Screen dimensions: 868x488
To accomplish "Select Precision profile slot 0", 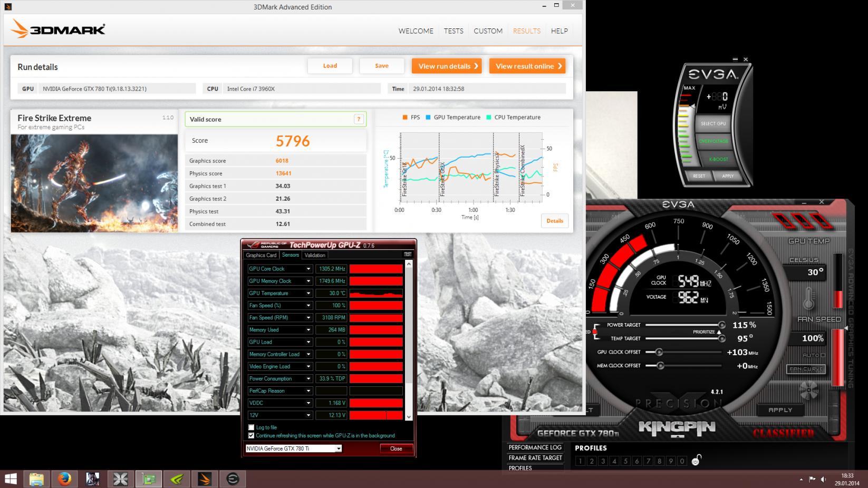I will pos(682,461).
